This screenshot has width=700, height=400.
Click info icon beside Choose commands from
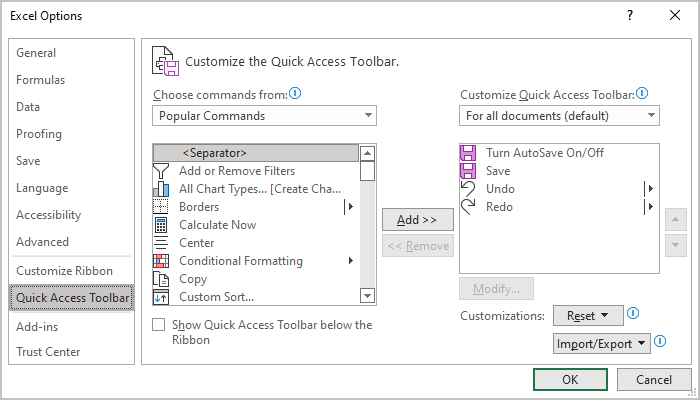pyautogui.click(x=295, y=94)
